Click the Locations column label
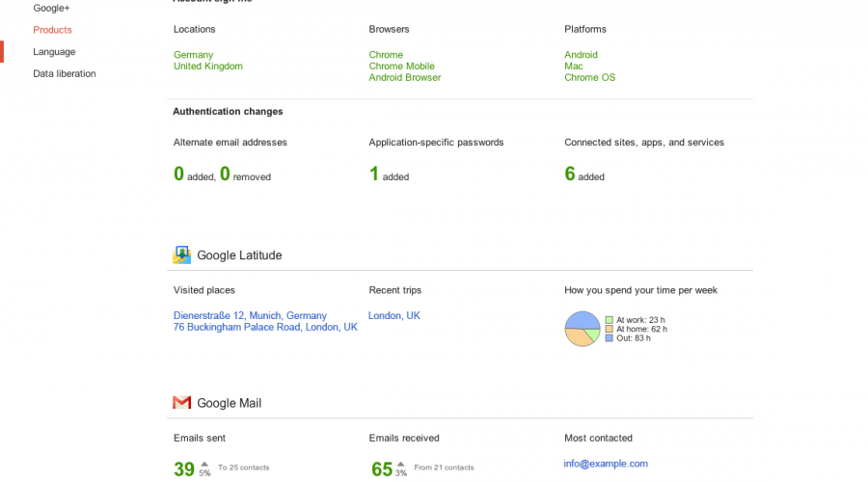868x482 pixels. 194,29
